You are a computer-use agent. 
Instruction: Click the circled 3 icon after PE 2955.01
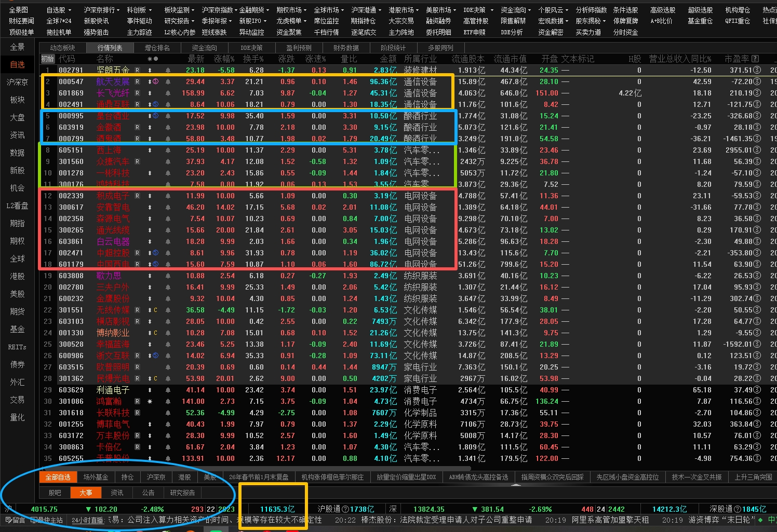pos(757,150)
